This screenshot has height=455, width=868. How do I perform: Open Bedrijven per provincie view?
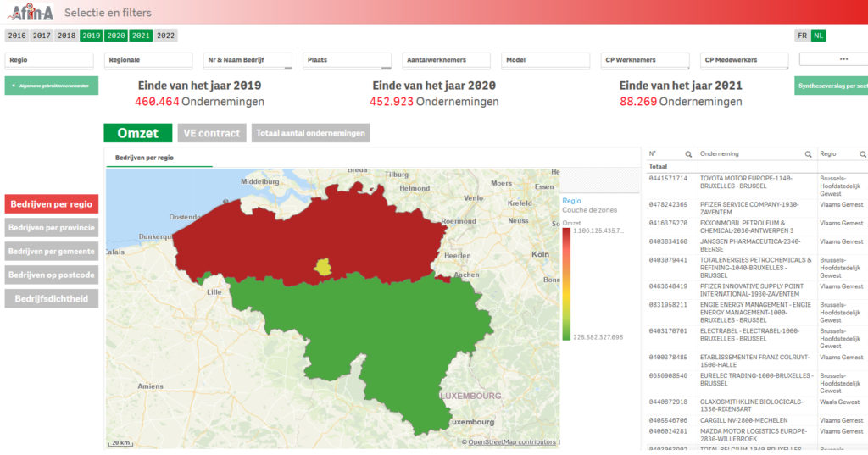[x=52, y=227]
